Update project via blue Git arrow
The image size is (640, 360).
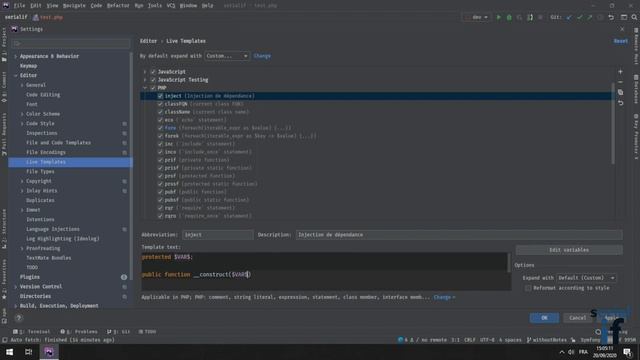click(x=569, y=18)
